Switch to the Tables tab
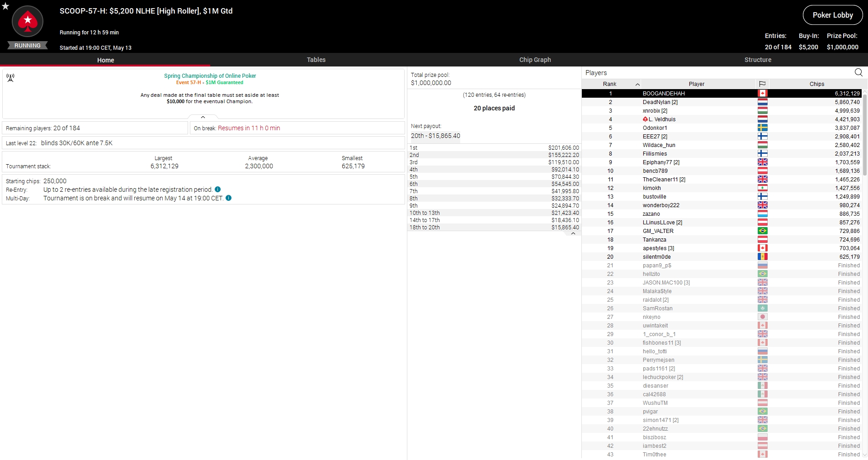 coord(316,60)
